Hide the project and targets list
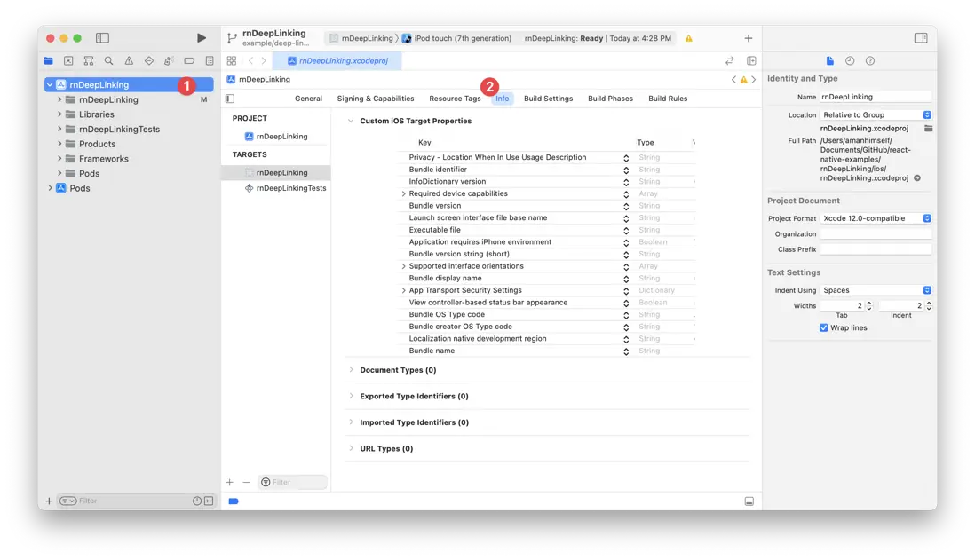975x560 pixels. [230, 99]
